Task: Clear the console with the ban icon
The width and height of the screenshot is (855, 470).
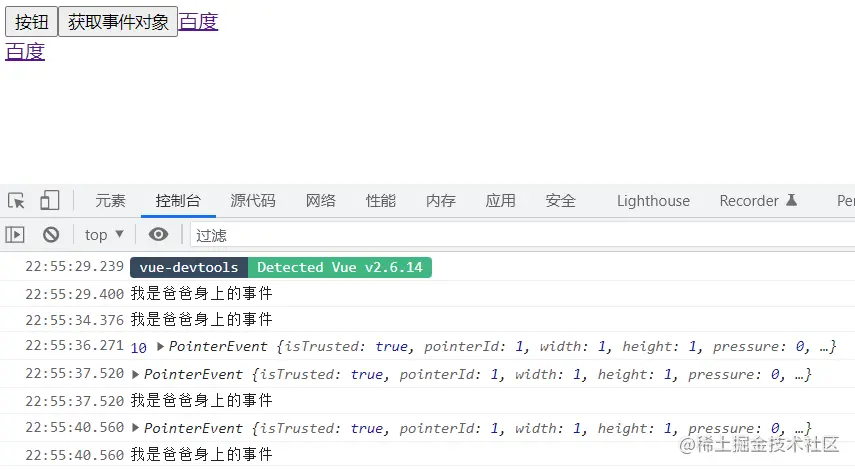Action: click(x=51, y=235)
